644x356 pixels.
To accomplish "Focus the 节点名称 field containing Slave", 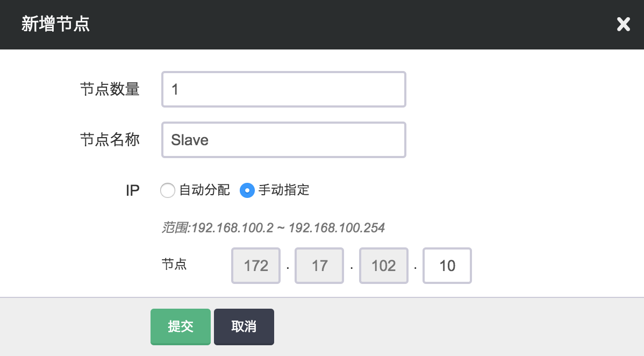I will (x=283, y=140).
